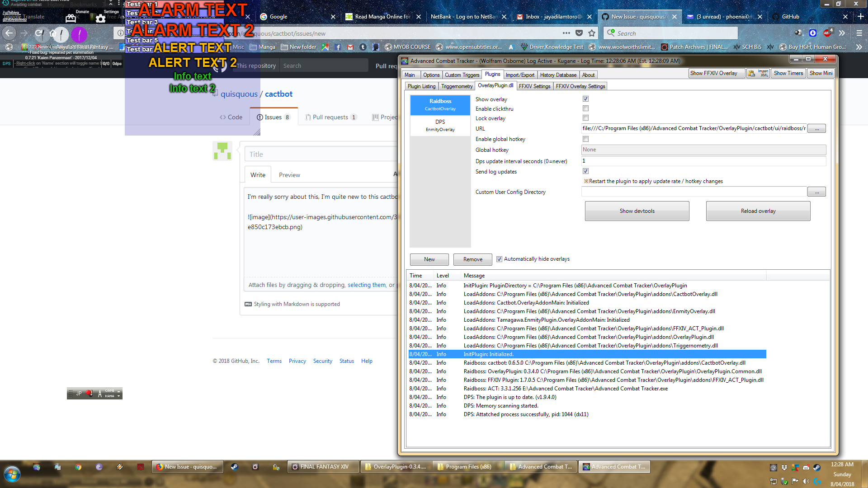Click the Steam taskbar icon

[x=234, y=467]
